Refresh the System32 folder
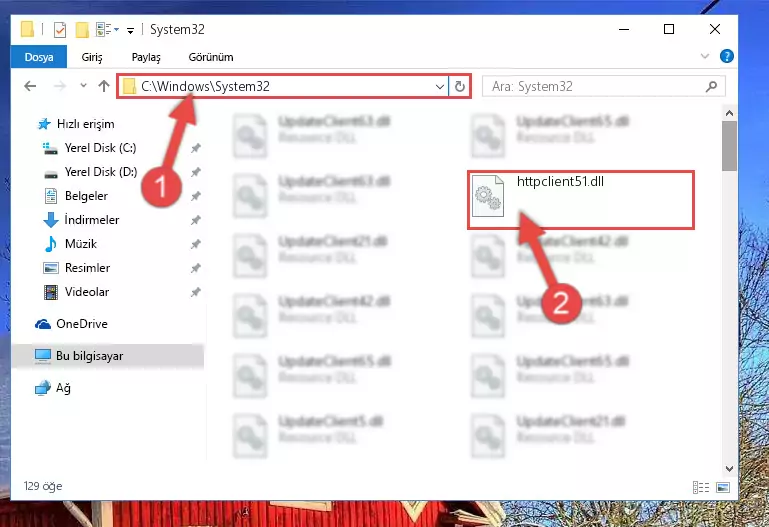The image size is (769, 527). pos(460,87)
